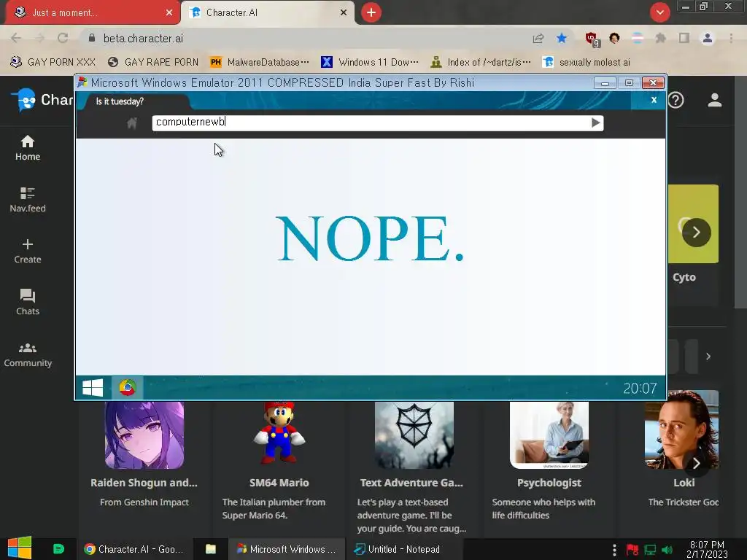Image resolution: width=747 pixels, height=560 pixels.
Task: Show hidden tray icons via three dots
Action: 614,550
